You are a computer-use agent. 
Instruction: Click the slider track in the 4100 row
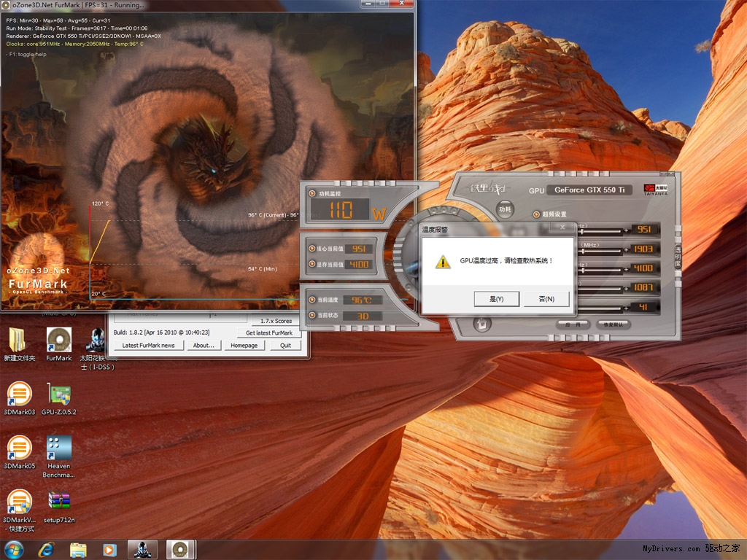pos(602,270)
